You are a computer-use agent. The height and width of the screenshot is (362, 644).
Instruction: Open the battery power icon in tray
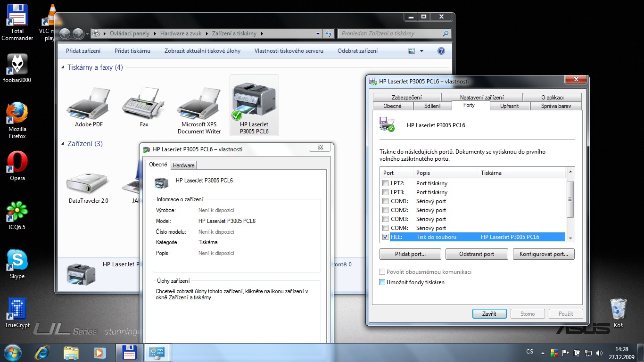click(x=577, y=353)
